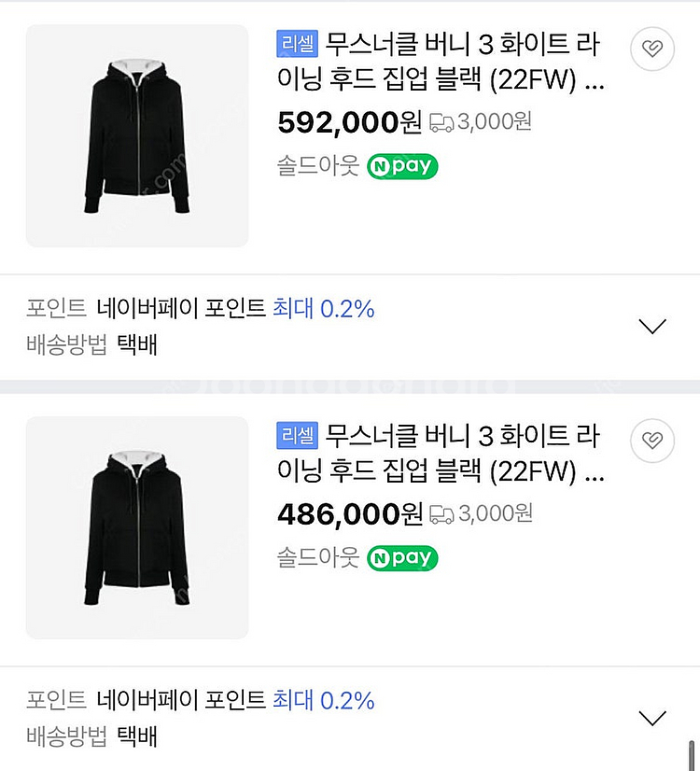Open first 무스너클 버니 3 product title
This screenshot has width=700, height=771.
[462, 63]
